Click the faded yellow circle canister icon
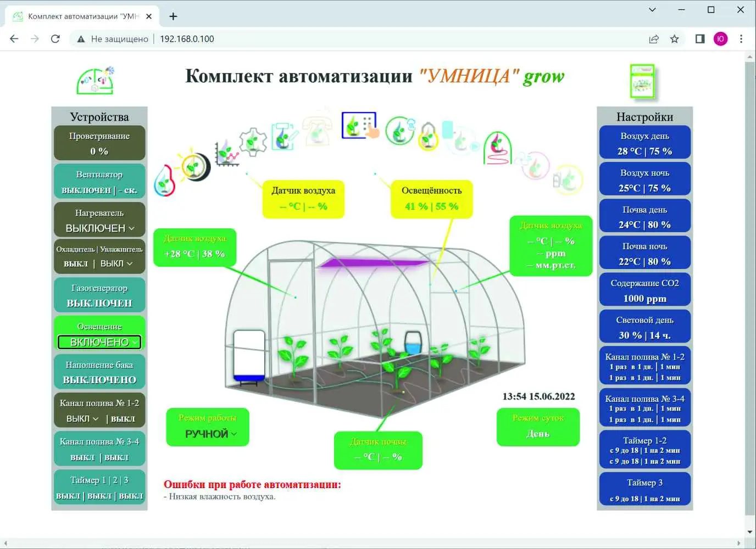 568,179
